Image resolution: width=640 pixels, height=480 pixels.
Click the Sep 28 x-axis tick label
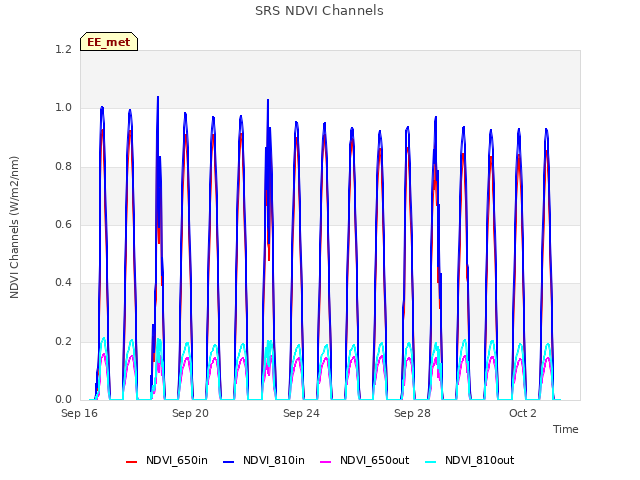click(x=412, y=413)
